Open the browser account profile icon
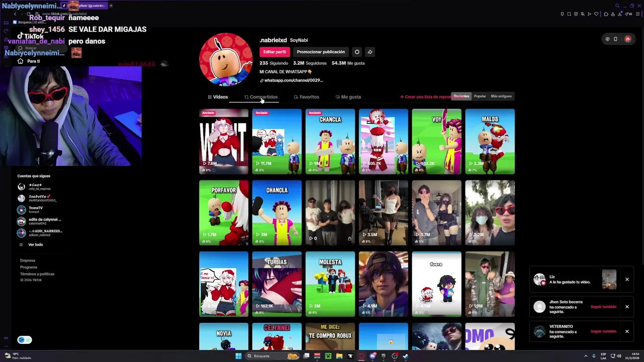 coord(613,14)
